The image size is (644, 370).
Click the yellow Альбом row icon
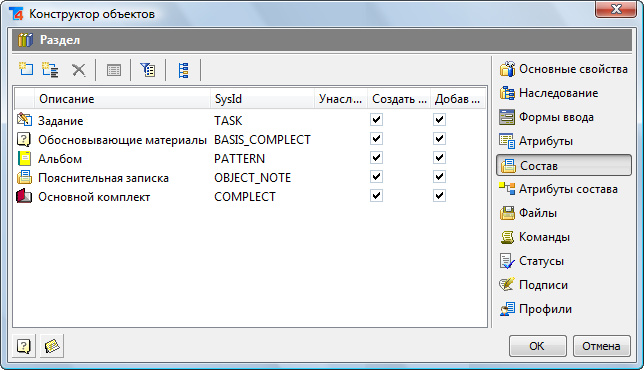[x=24, y=158]
